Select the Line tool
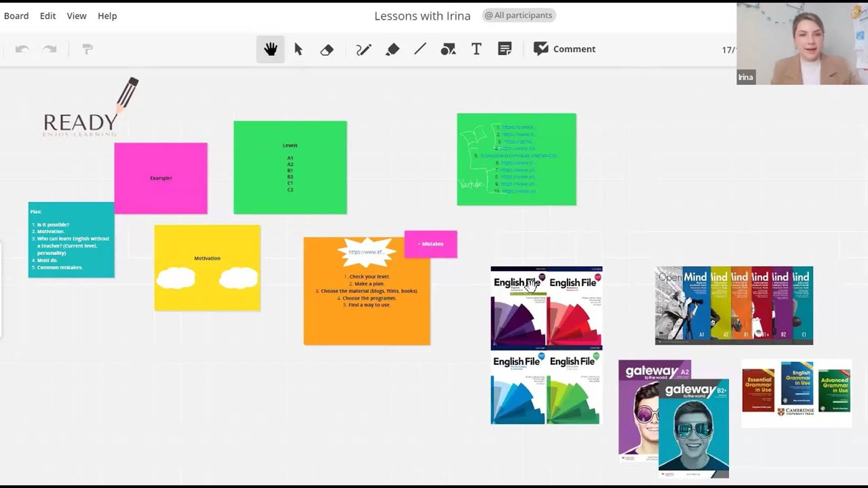The image size is (868, 488). [x=420, y=49]
